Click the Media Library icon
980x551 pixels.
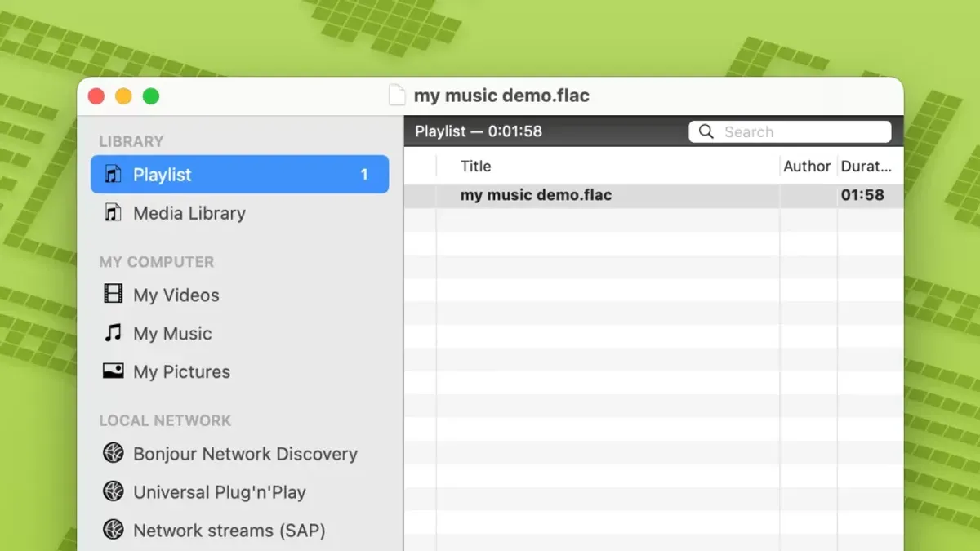pos(113,212)
